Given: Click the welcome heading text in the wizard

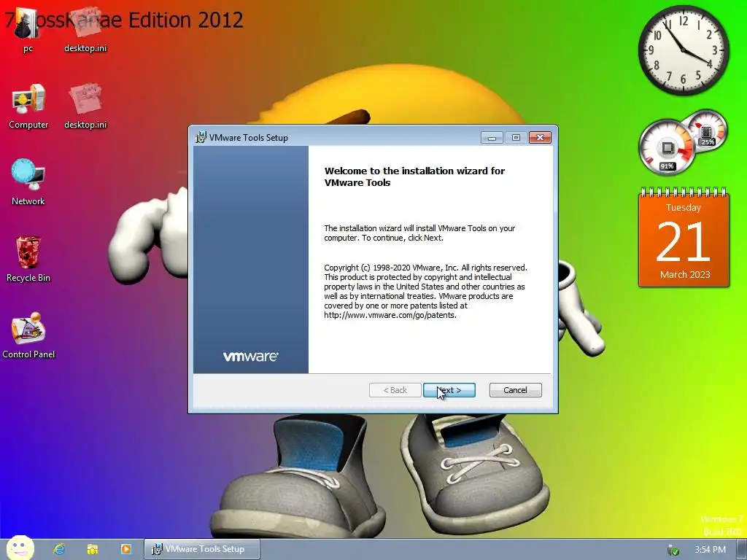Looking at the screenshot, I should (414, 176).
